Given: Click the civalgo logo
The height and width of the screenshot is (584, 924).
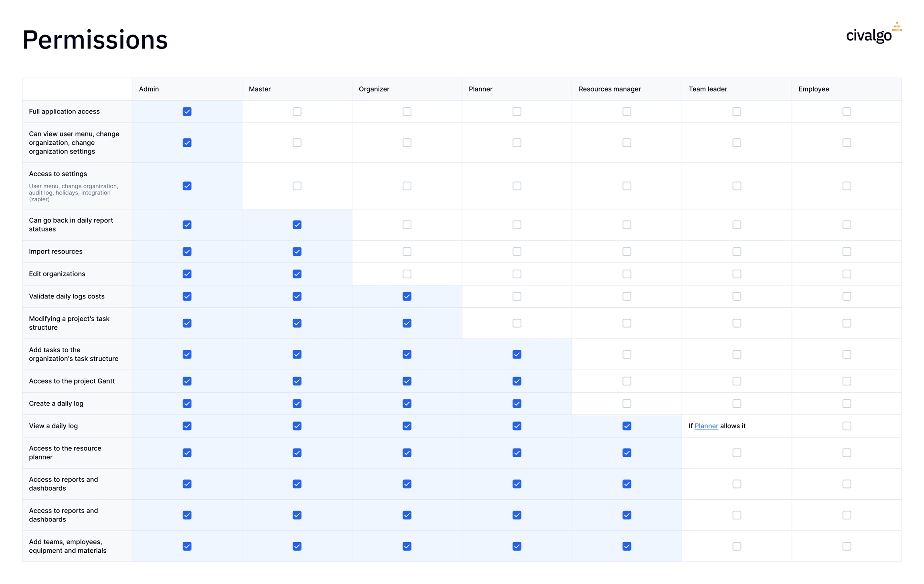Looking at the screenshot, I should click(x=873, y=34).
